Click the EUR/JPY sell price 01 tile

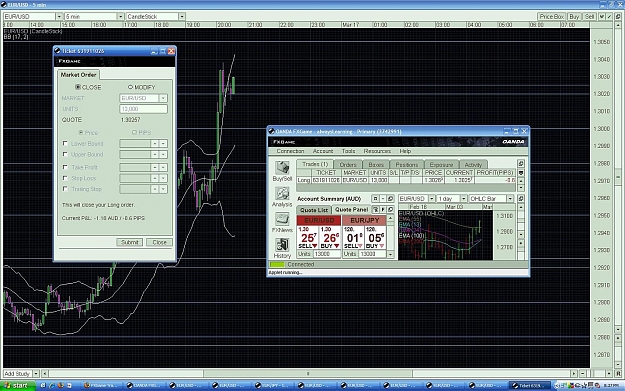click(x=353, y=238)
